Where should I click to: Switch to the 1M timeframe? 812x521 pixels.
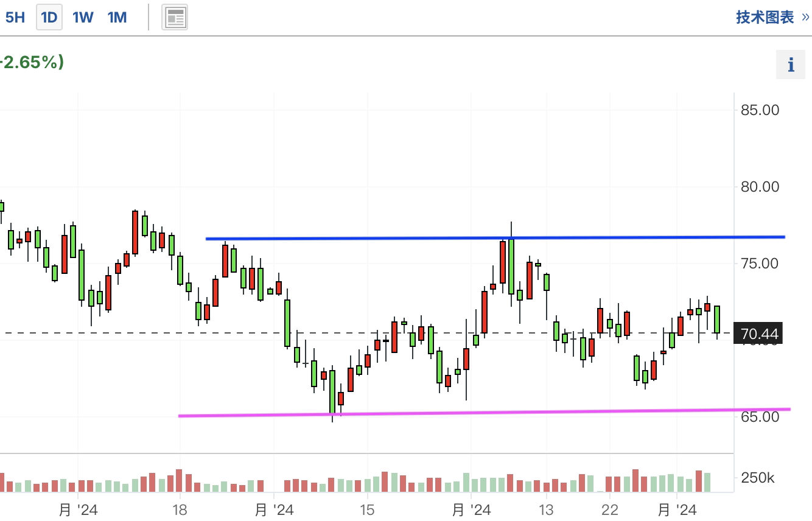[117, 17]
